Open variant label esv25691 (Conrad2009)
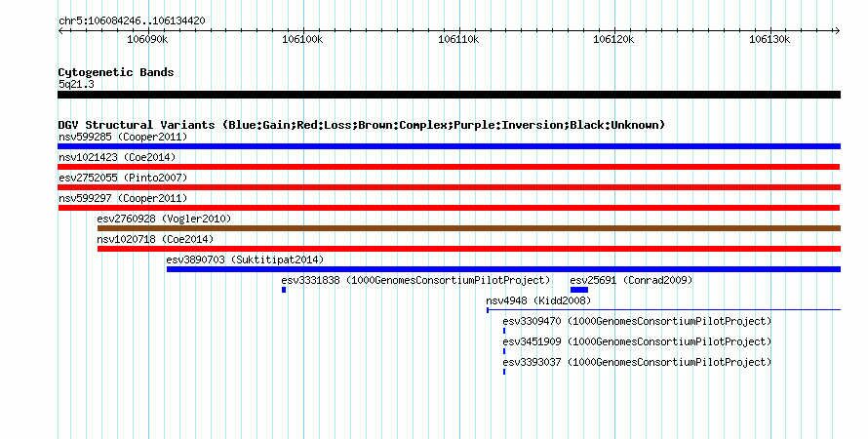The width and height of the screenshot is (868, 439). pyautogui.click(x=631, y=280)
